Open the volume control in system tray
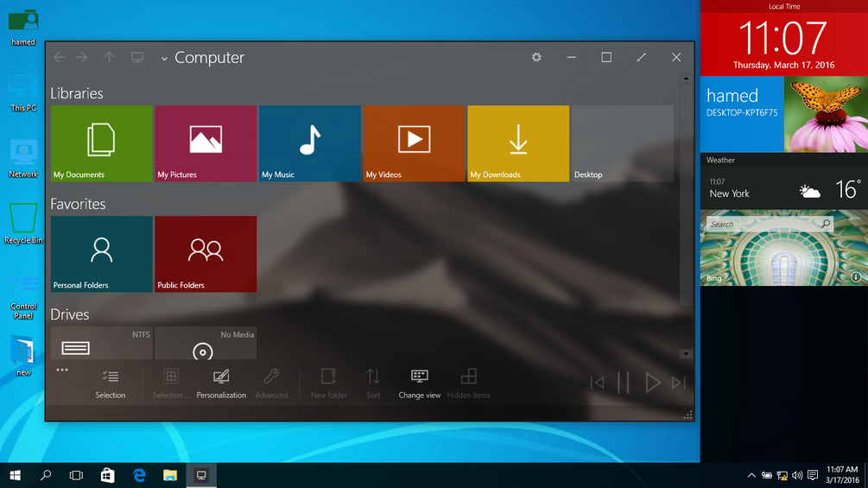The width and height of the screenshot is (868, 488). click(x=797, y=475)
